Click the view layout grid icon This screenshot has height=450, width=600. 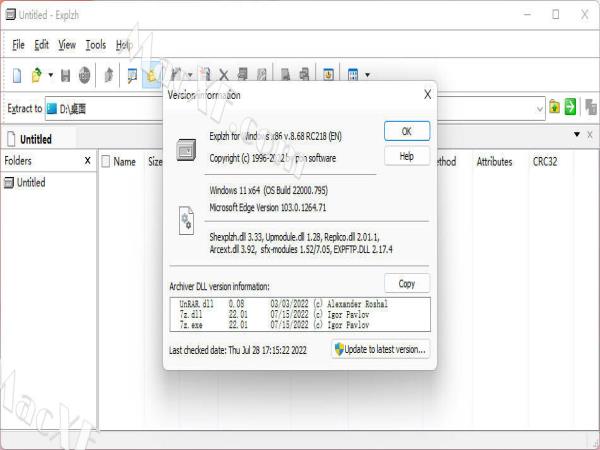pyautogui.click(x=353, y=75)
